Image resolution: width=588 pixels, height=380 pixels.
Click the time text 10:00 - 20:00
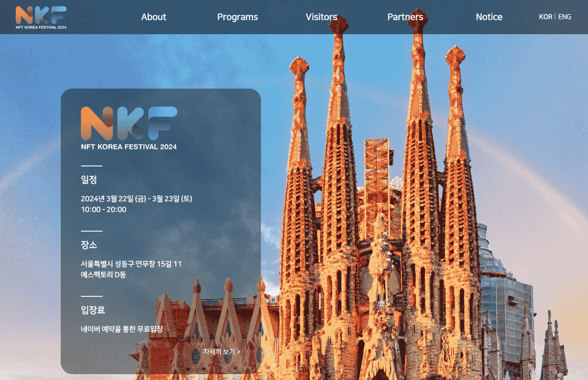[103, 210]
